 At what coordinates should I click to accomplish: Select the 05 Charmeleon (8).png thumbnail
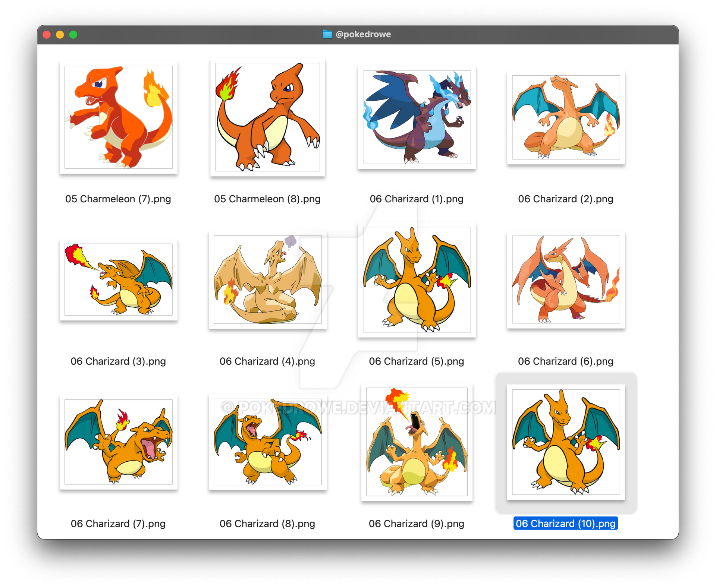pos(268,117)
